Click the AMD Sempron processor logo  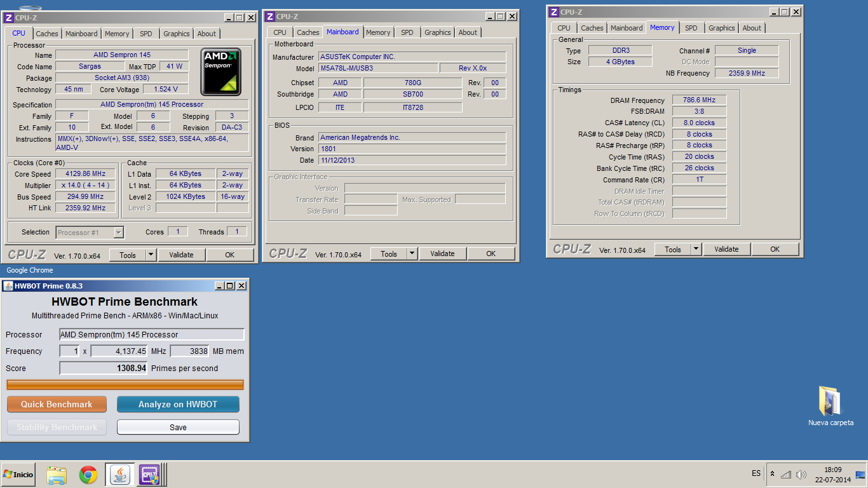pos(221,72)
